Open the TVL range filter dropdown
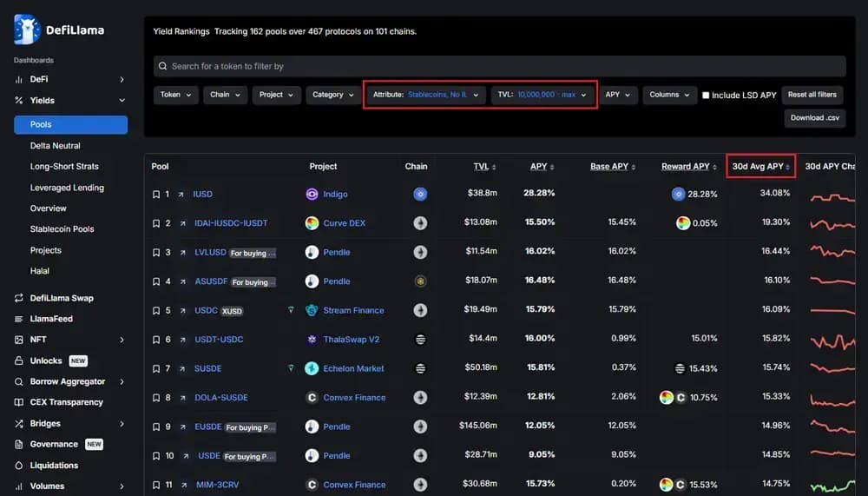 542,95
